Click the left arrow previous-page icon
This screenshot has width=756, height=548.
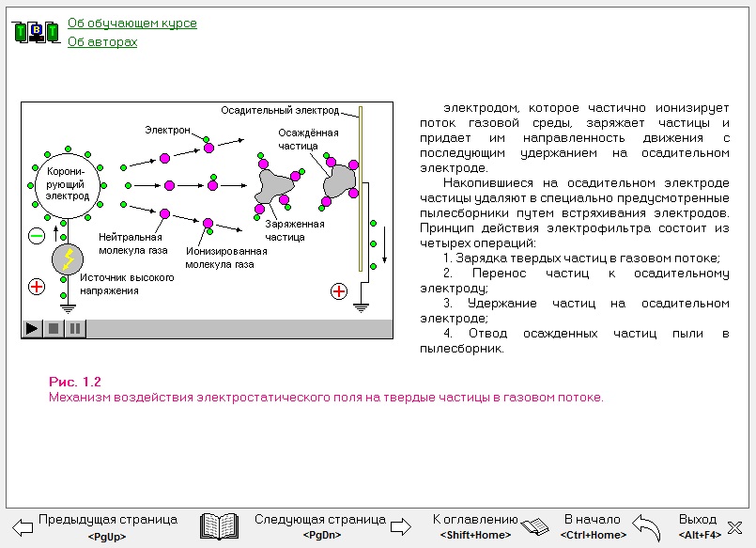click(23, 527)
